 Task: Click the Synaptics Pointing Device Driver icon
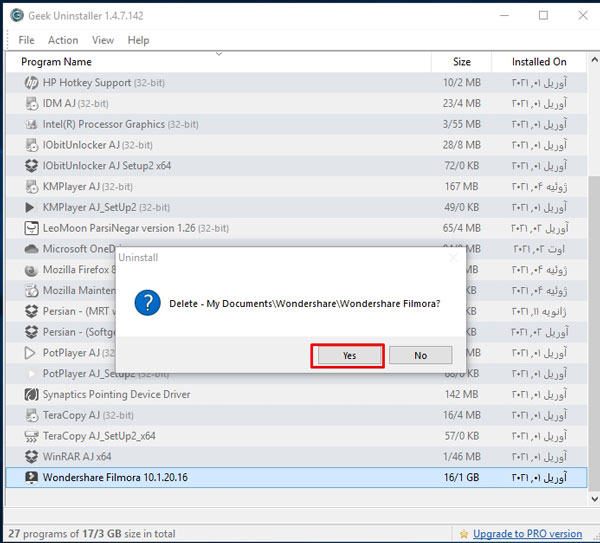31,395
